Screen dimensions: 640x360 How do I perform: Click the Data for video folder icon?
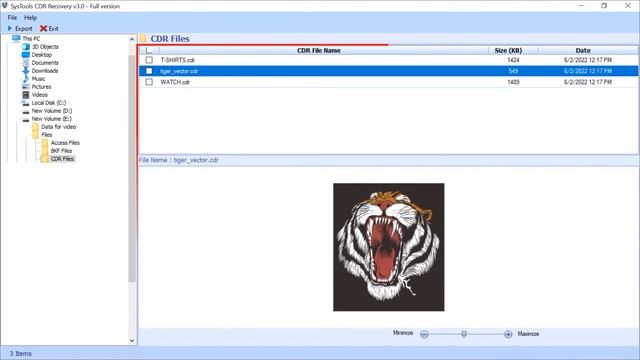[x=36, y=127]
